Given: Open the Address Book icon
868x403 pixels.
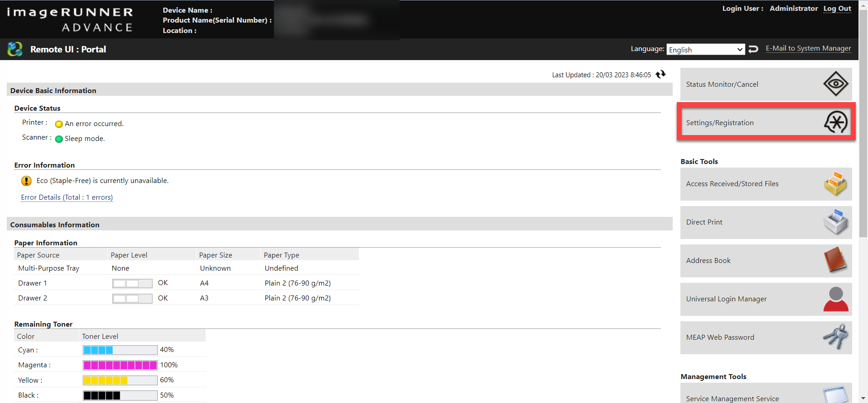Looking at the screenshot, I should 835,260.
